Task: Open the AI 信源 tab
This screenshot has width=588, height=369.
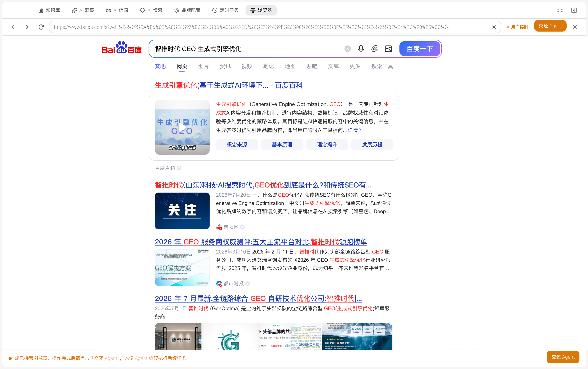Action: [117, 10]
